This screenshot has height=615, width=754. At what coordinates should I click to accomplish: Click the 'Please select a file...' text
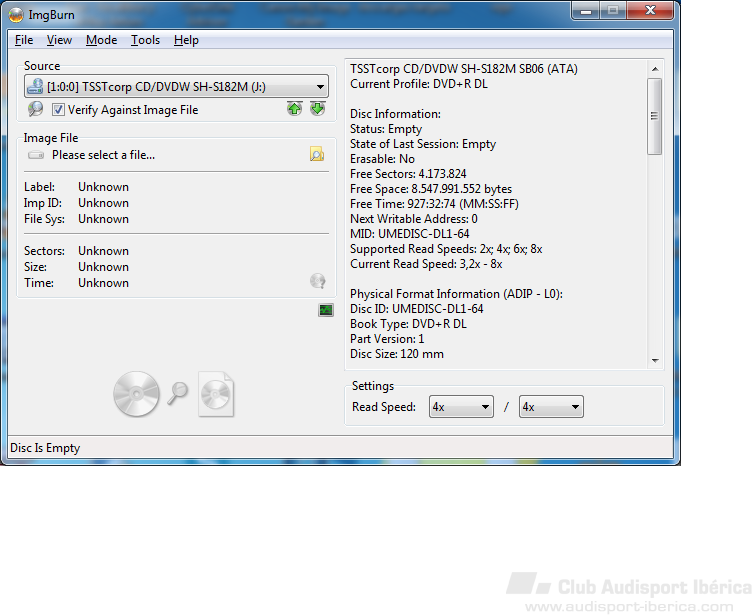tap(103, 155)
